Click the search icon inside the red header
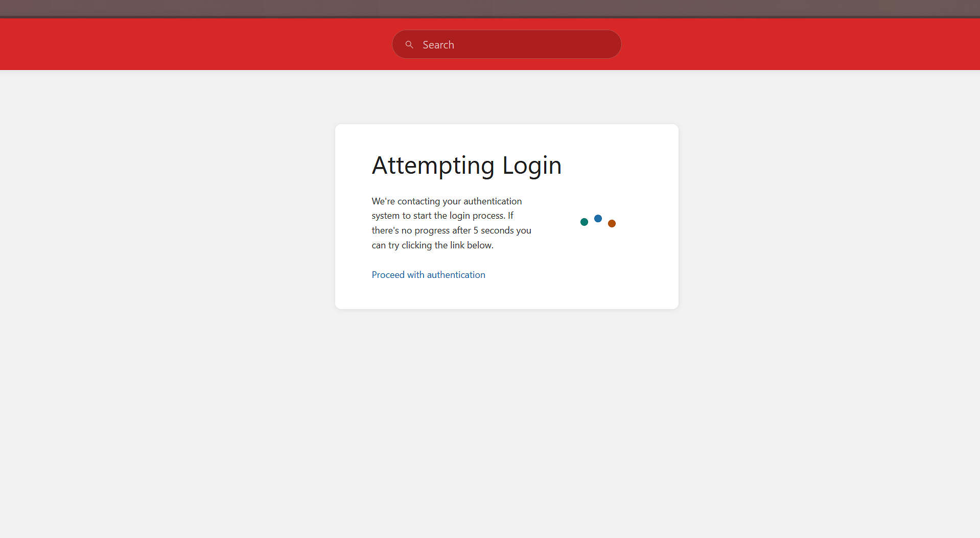The image size is (980, 538). pos(409,44)
